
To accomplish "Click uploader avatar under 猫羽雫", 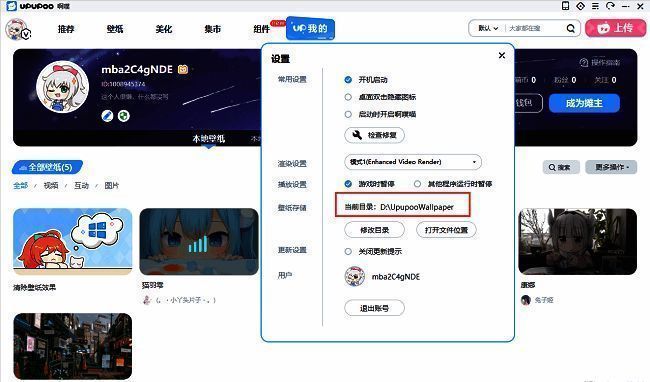I will [146, 300].
